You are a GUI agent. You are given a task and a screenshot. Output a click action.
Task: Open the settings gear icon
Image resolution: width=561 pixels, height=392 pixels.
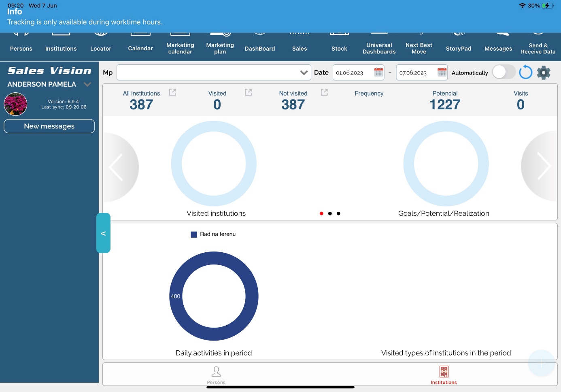[544, 73]
